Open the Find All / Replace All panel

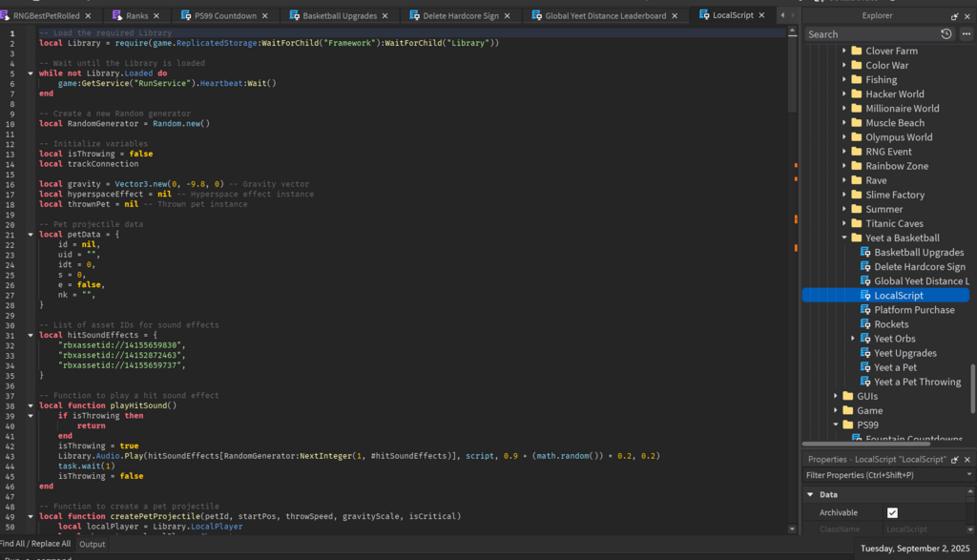point(35,544)
